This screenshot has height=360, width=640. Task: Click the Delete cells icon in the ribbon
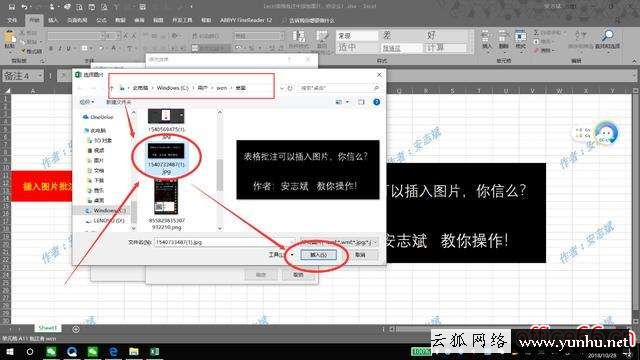pyautogui.click(x=503, y=39)
